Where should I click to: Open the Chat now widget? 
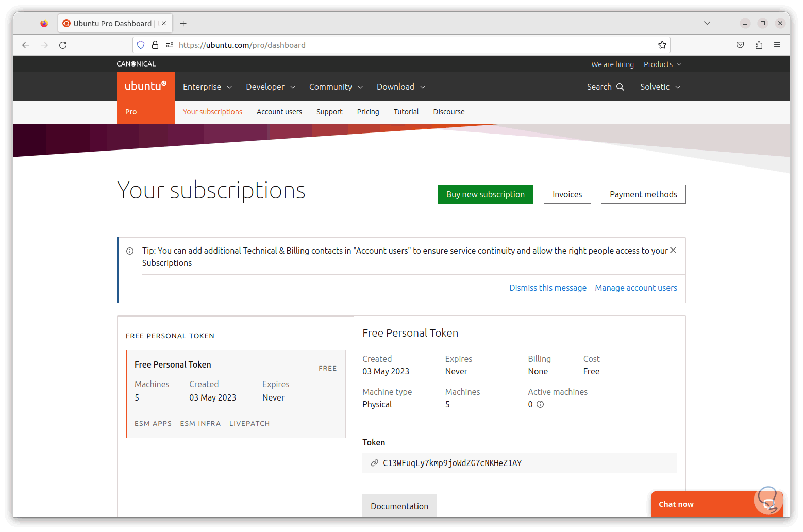pos(717,504)
